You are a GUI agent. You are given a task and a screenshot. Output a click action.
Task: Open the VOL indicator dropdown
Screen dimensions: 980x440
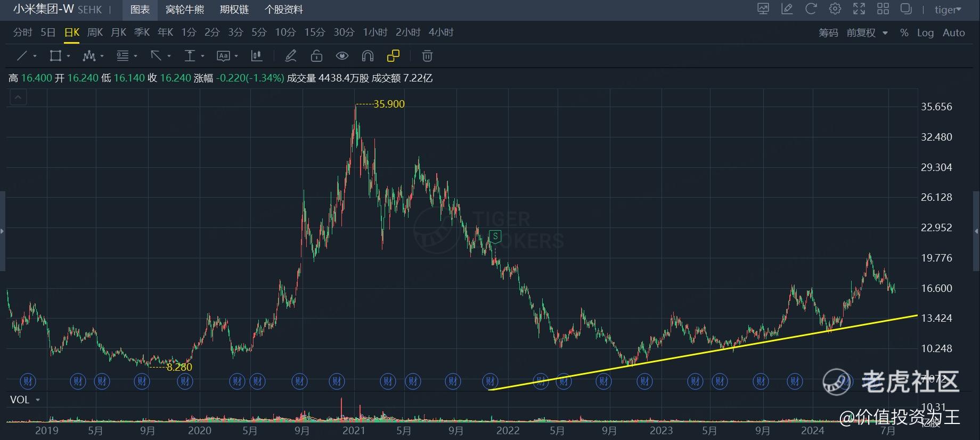38,400
